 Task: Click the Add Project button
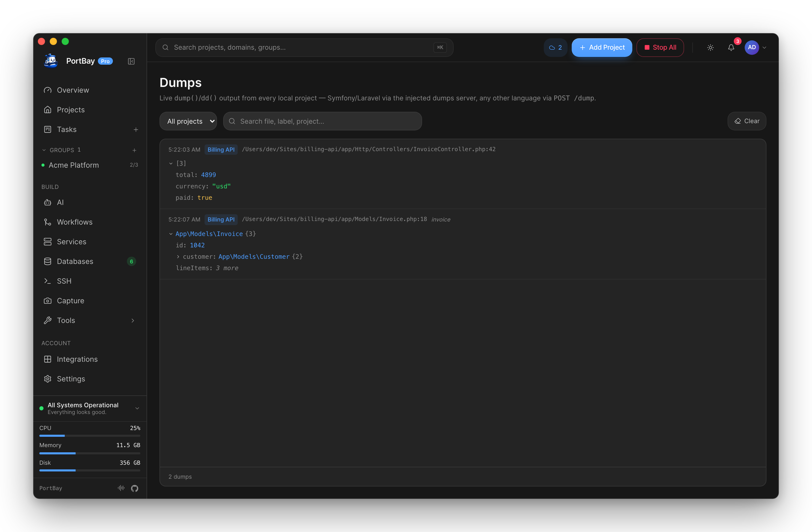(x=602, y=48)
